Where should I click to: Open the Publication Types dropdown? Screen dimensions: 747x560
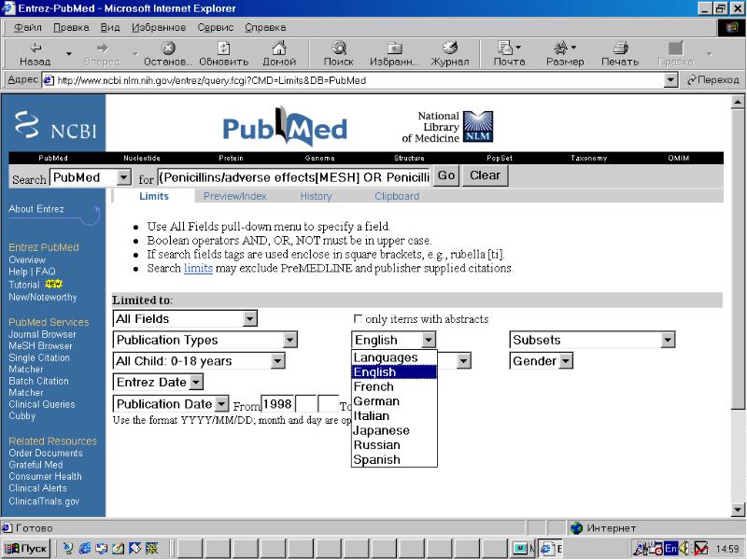click(x=204, y=340)
